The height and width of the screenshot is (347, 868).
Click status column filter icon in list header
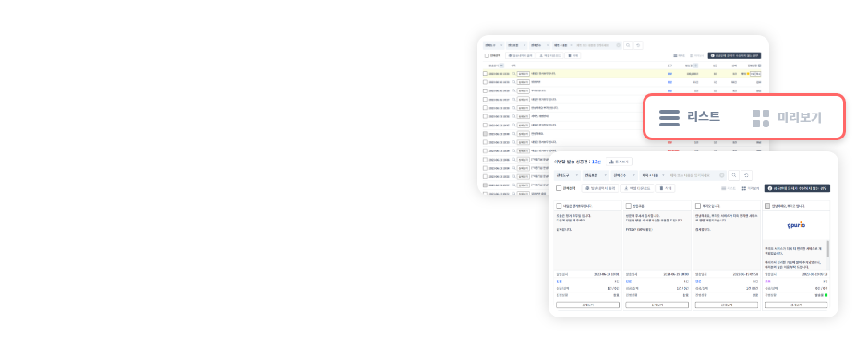pos(759,66)
